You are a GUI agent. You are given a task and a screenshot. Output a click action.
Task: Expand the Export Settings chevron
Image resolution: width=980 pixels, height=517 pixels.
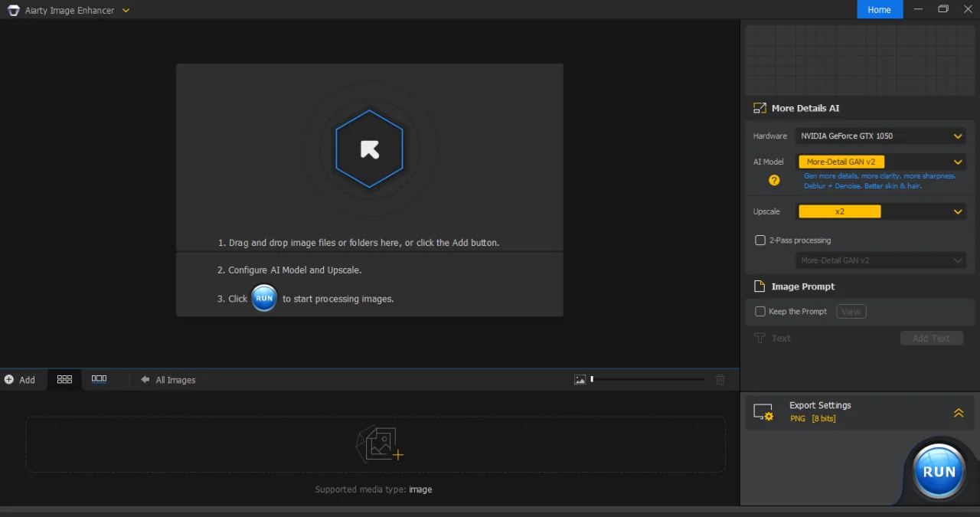(959, 413)
